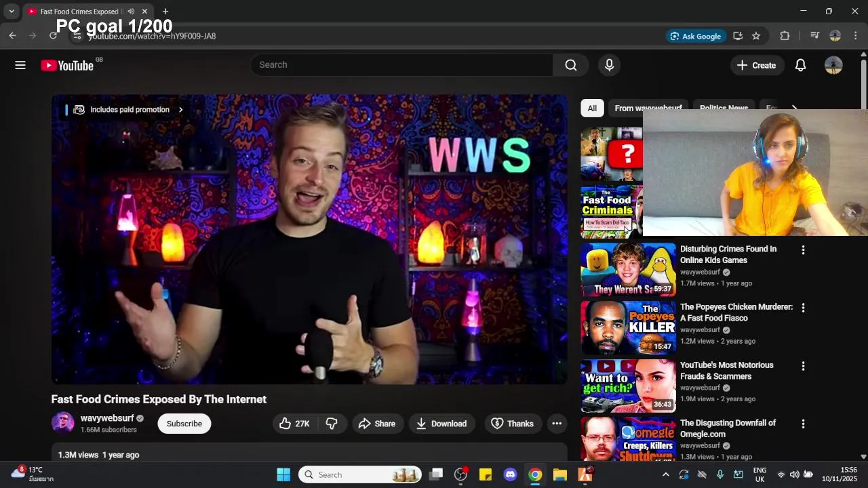Open Chrome media controls icon

(814, 36)
